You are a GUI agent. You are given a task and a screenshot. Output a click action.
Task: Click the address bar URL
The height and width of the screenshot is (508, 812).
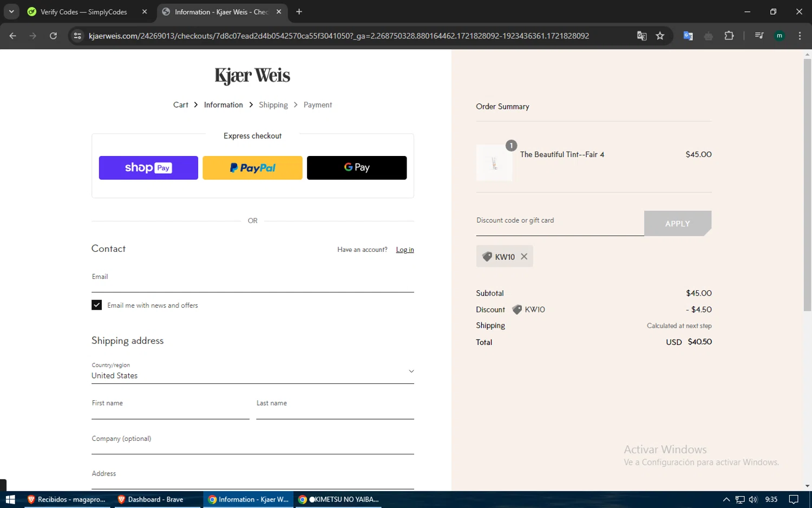coord(339,36)
